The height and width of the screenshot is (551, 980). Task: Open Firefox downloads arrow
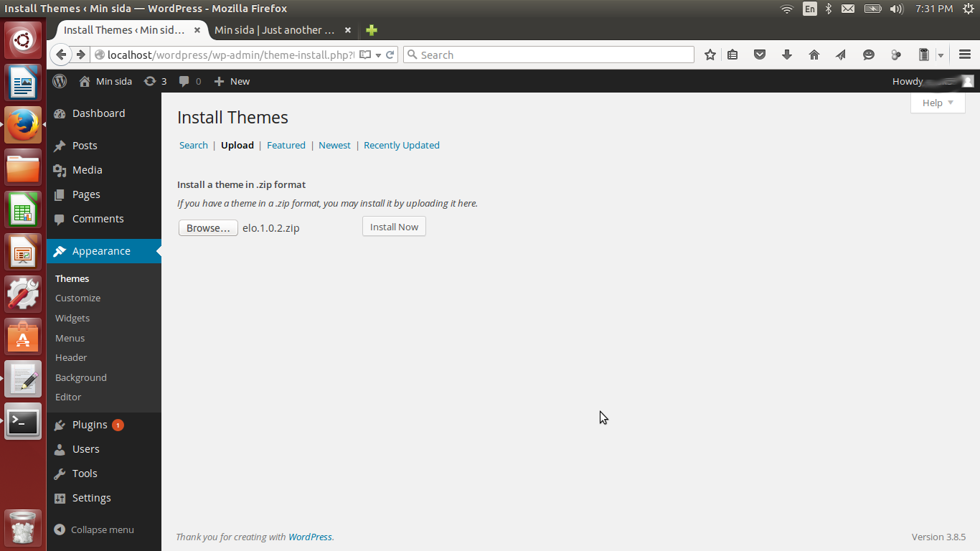pos(787,55)
